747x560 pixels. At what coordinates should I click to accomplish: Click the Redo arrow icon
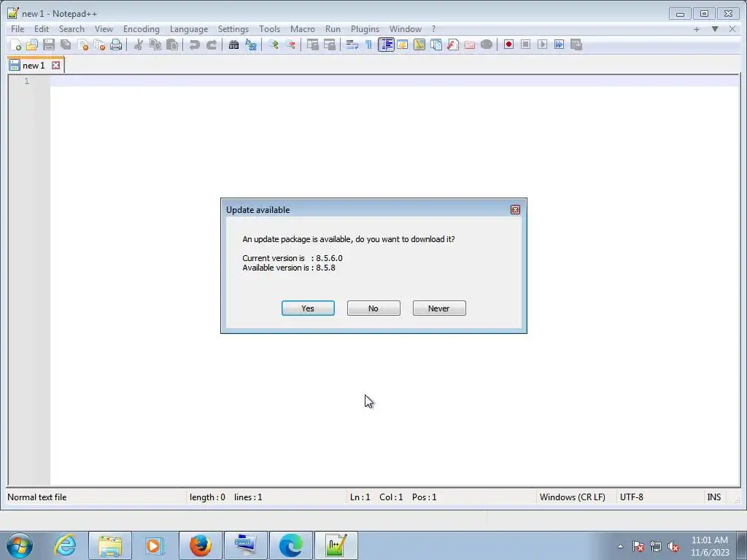[x=212, y=44]
